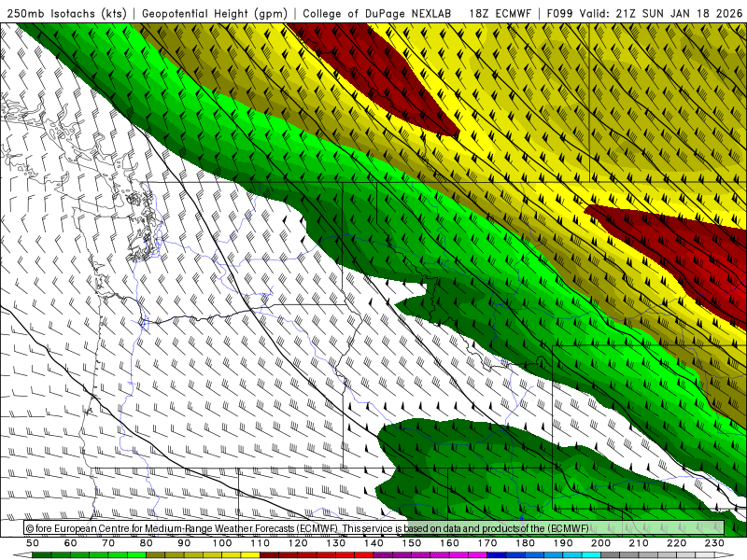The width and height of the screenshot is (747, 560).
Task: Click the "250mb Isotachs (kts)" title text
Action: tap(66, 14)
